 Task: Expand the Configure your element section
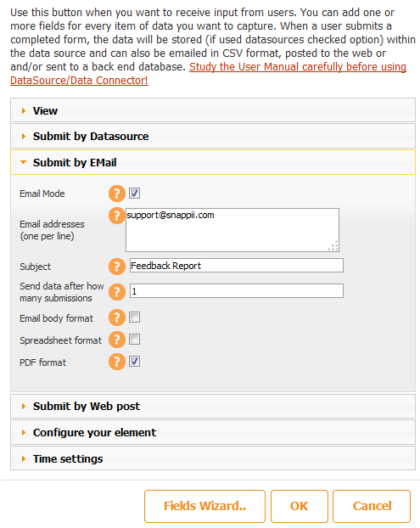pos(213,432)
